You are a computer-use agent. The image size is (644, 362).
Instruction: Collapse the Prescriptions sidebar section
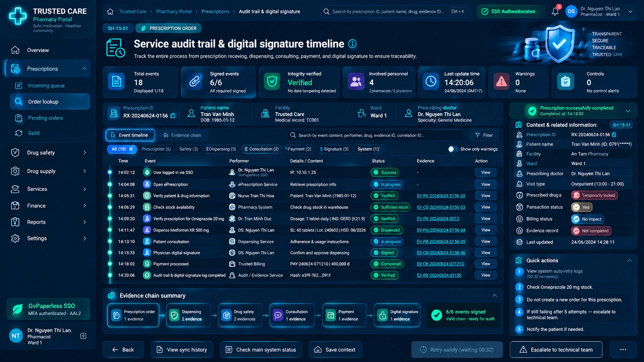[x=84, y=68]
